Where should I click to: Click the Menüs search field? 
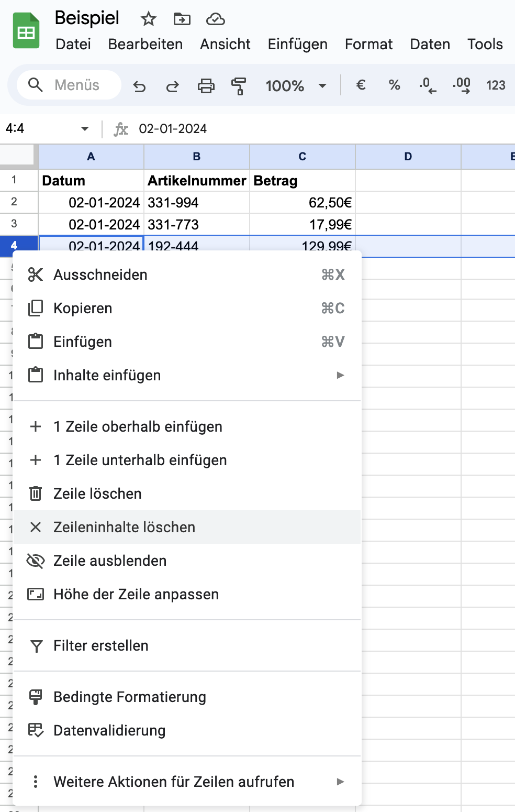click(69, 85)
